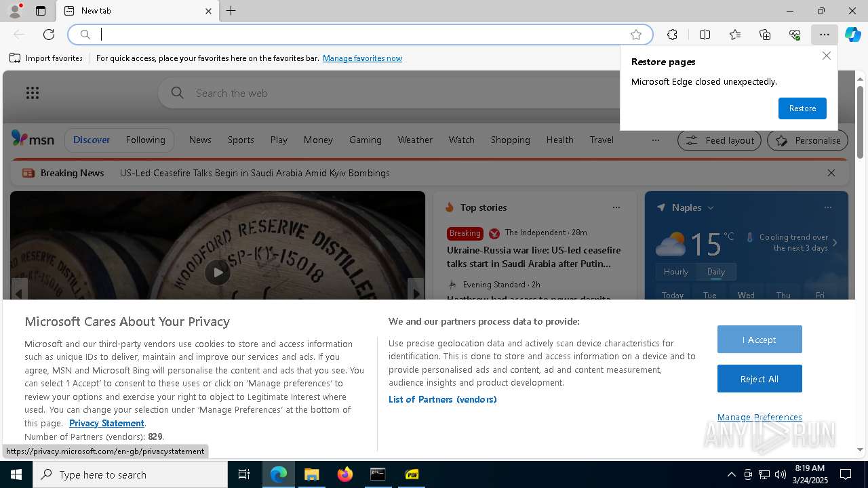
Task: Open the Windows Start menu
Action: pos(16,474)
